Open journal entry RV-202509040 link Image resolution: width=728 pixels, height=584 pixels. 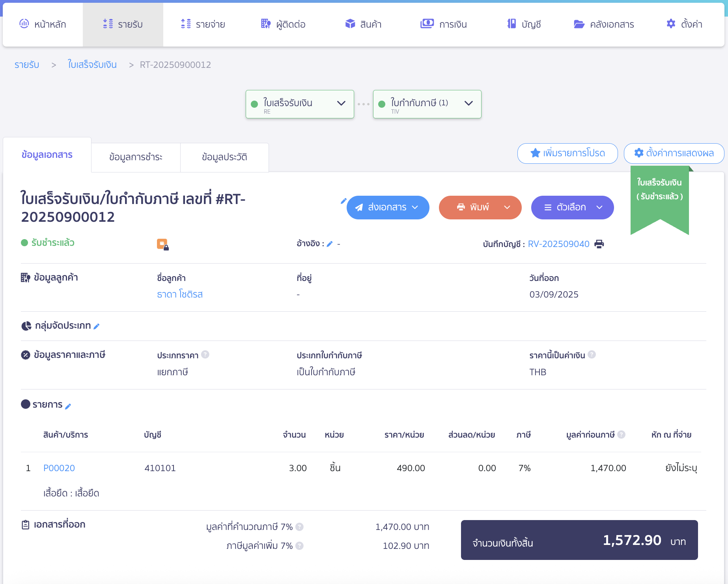(x=558, y=244)
